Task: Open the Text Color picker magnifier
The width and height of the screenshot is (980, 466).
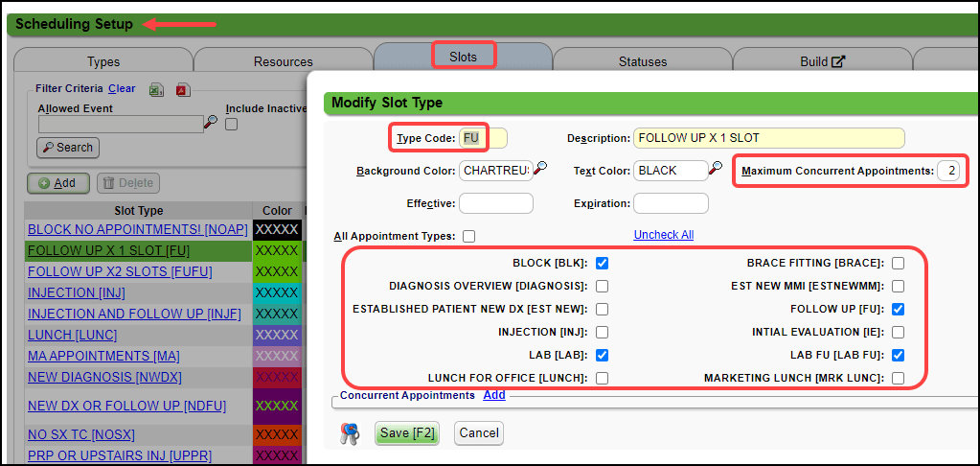Action: (716, 170)
